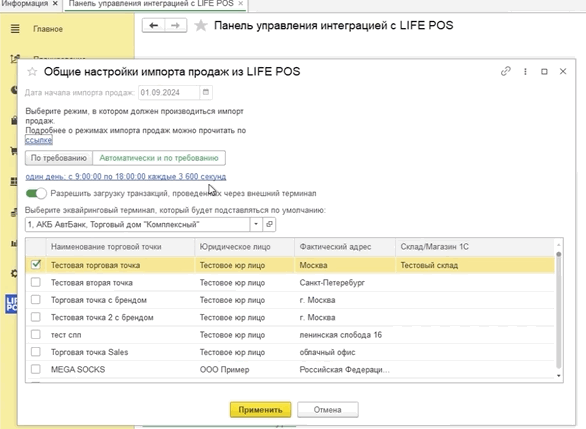Go forward with the right arrow button

[x=175, y=25]
